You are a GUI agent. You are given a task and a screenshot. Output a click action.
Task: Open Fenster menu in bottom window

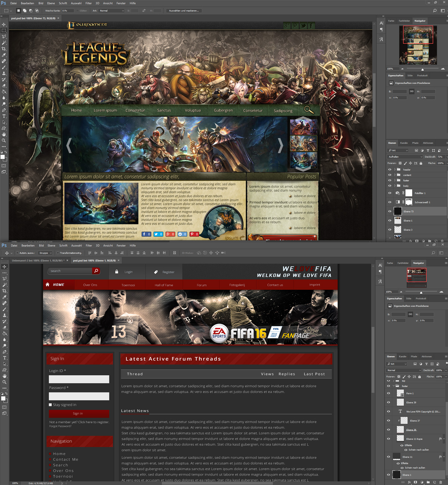click(121, 245)
